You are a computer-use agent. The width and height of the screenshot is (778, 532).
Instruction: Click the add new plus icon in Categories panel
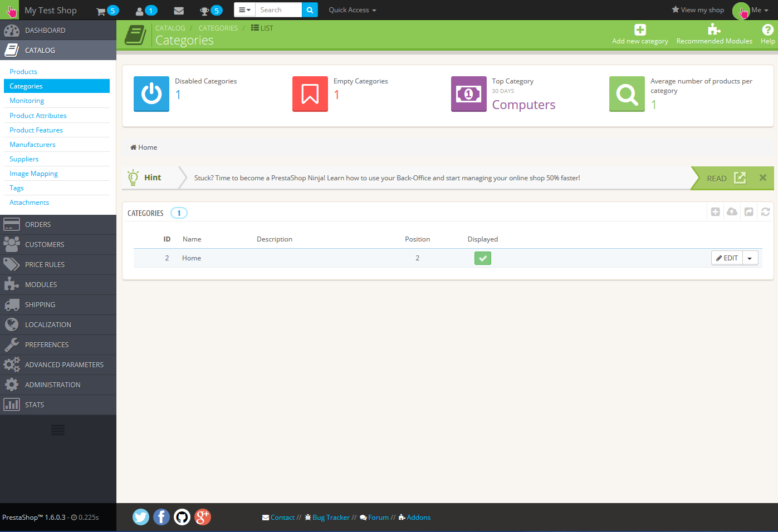click(716, 212)
